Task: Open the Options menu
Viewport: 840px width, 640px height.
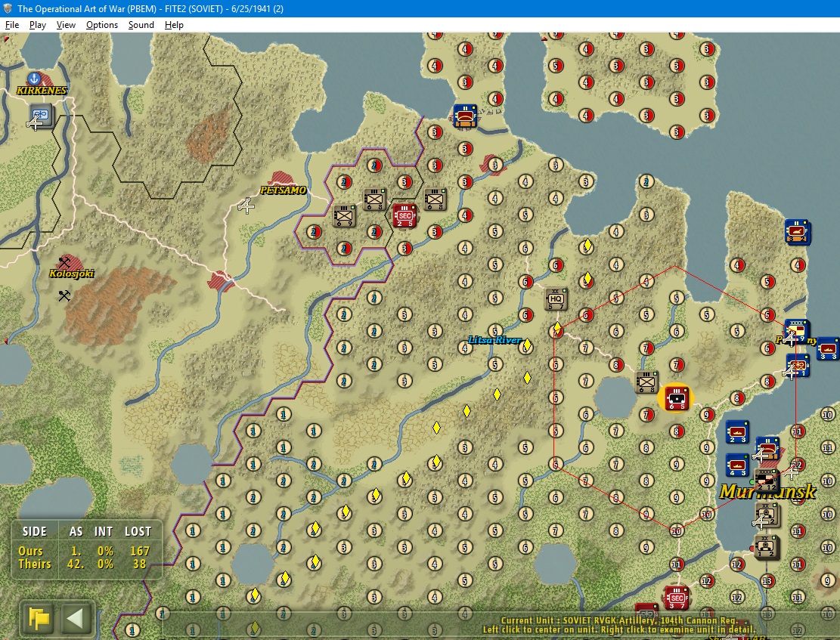Action: point(102,25)
